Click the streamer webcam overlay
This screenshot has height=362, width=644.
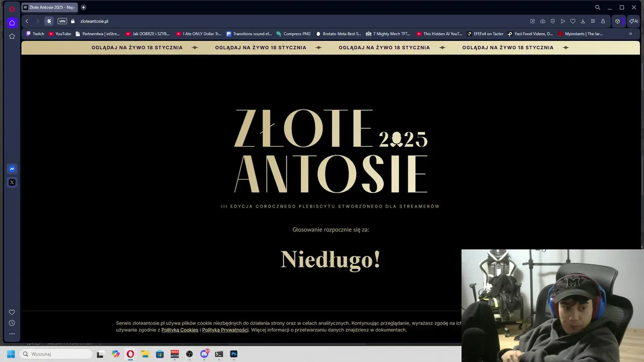[552, 306]
